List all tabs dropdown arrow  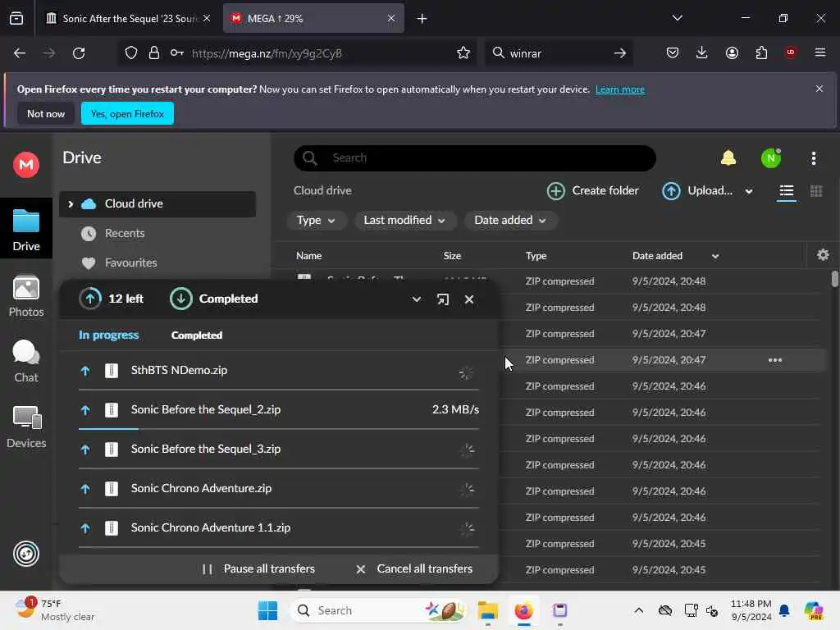677,18
